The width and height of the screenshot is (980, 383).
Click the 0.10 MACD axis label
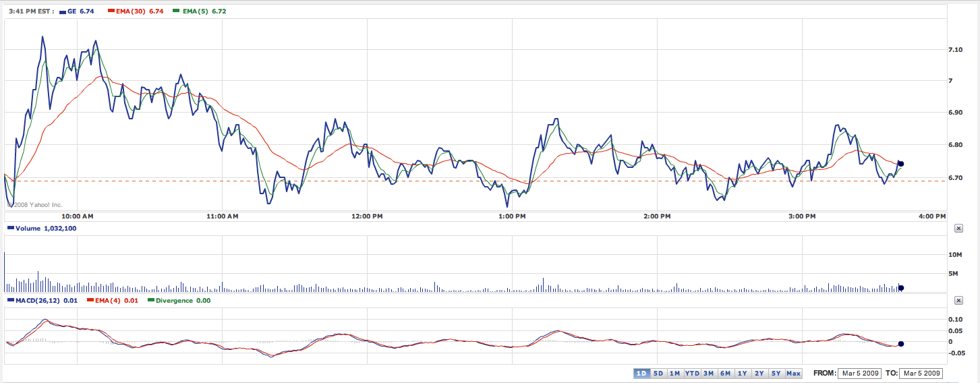point(955,319)
